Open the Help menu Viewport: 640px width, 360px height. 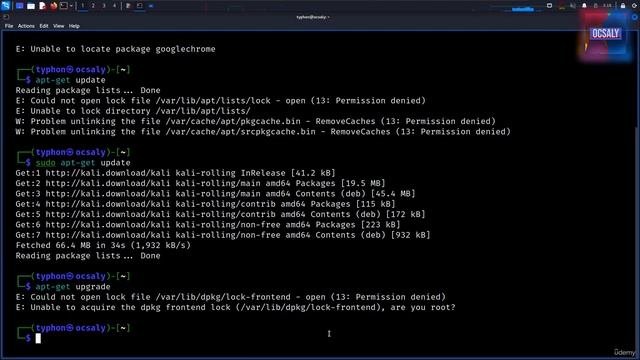(74, 26)
